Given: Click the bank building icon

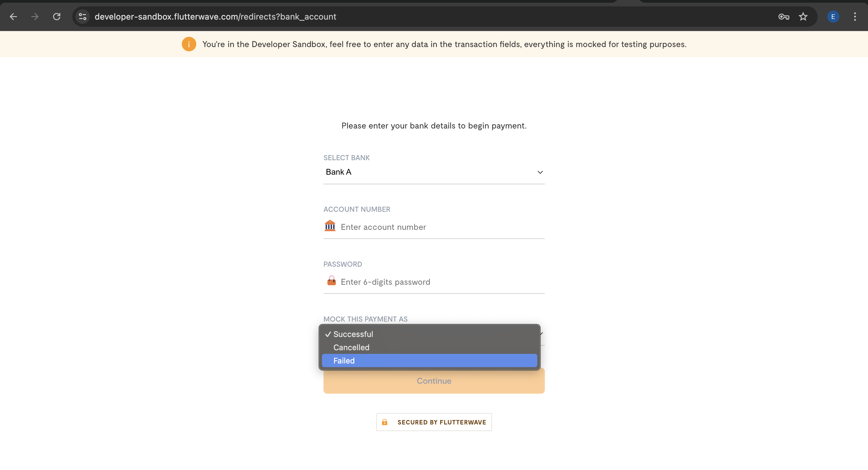Looking at the screenshot, I should [330, 226].
